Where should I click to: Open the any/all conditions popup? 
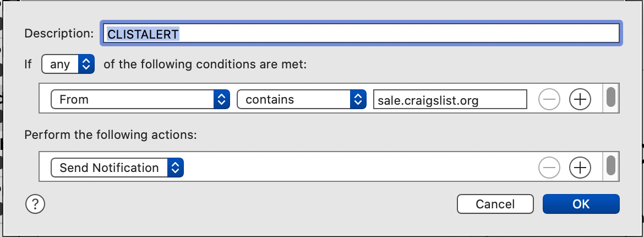[x=68, y=64]
